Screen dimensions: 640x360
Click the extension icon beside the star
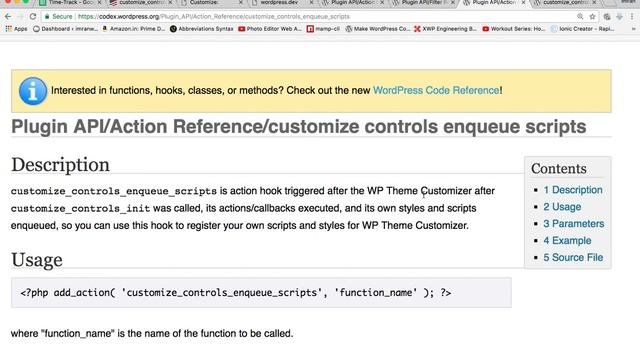click(x=607, y=17)
